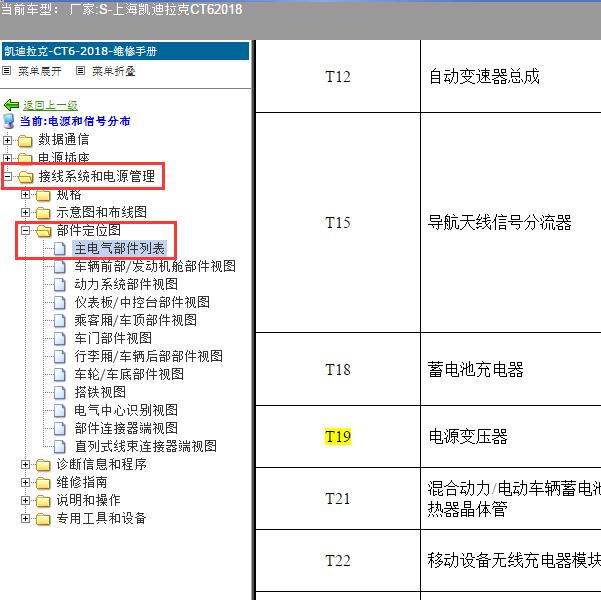The width and height of the screenshot is (601, 600).
Task: Click the 说明和操作 folder icon
Action: click(43, 501)
